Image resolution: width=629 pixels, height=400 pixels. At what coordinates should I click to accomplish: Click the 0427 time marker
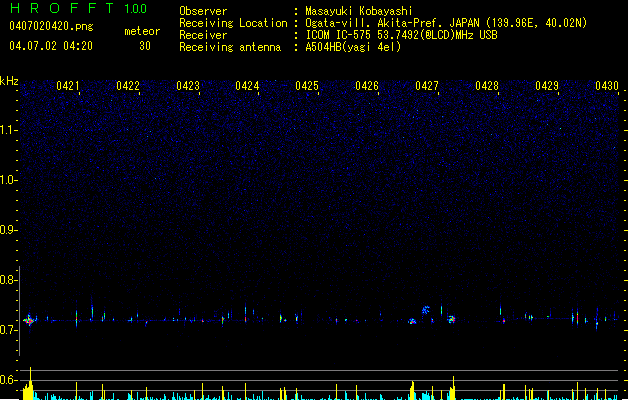tap(427, 86)
